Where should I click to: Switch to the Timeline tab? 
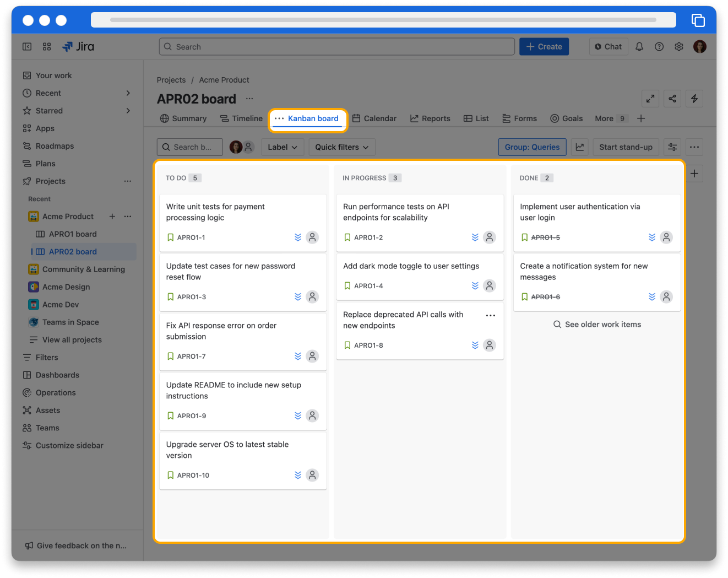[x=241, y=118]
